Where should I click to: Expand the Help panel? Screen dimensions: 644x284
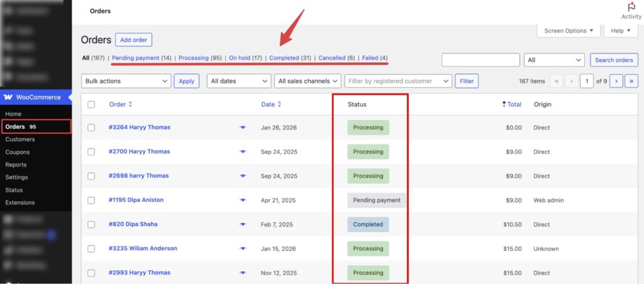click(621, 31)
